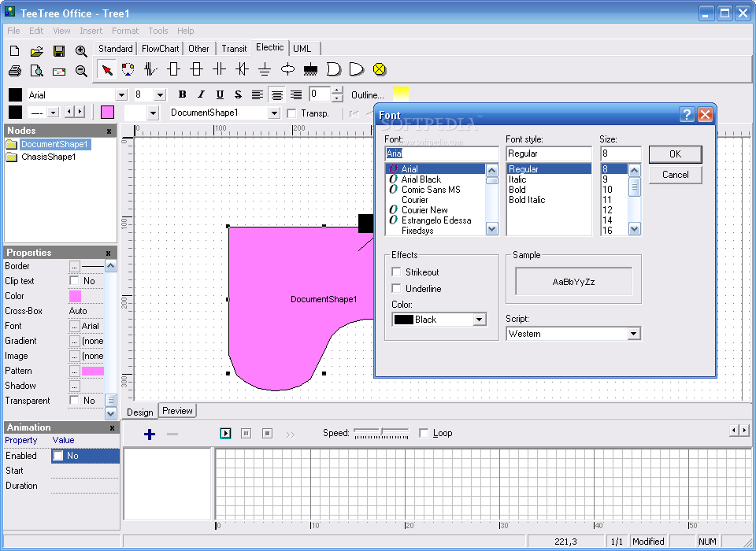Open the font size dropdown in toolbar

[x=161, y=95]
